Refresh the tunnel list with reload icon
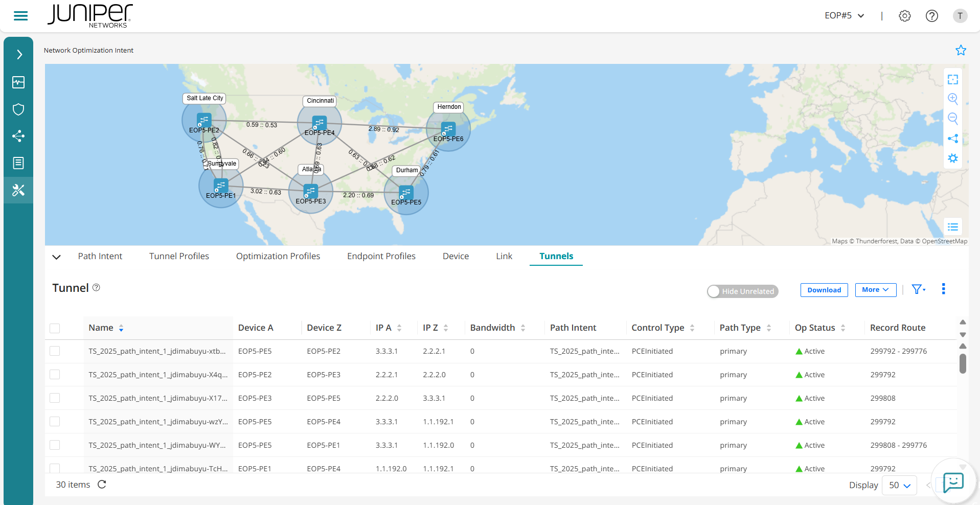The height and width of the screenshot is (505, 980). tap(102, 485)
